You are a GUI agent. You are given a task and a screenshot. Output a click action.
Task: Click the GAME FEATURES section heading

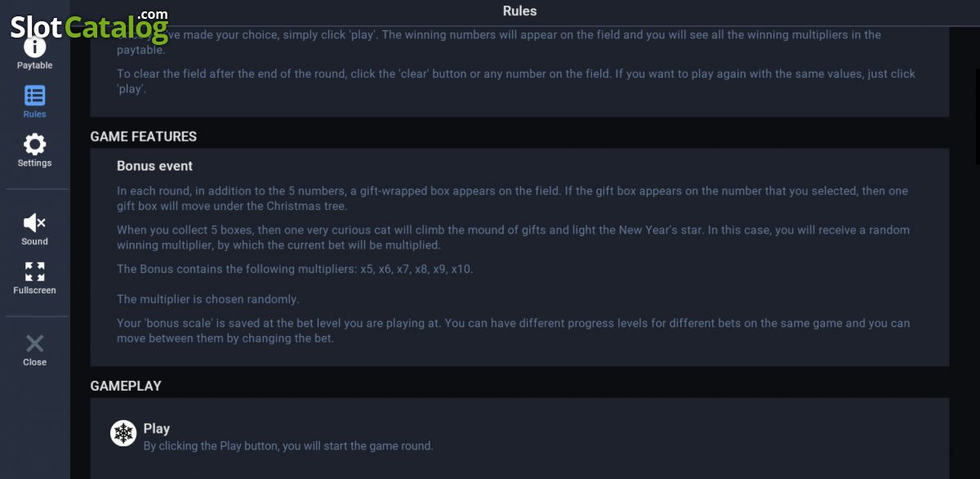coord(144,137)
